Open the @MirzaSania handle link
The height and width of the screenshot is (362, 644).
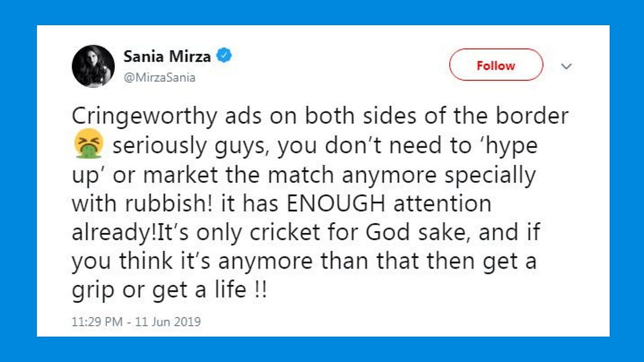pyautogui.click(x=159, y=78)
